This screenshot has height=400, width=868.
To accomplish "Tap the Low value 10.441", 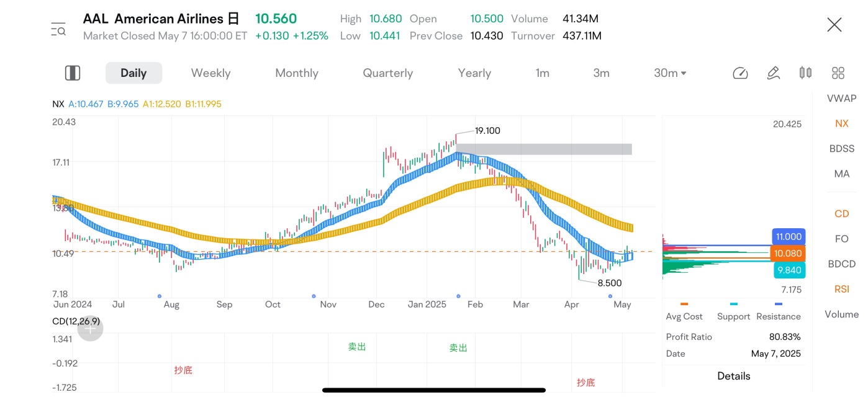I will pyautogui.click(x=386, y=36).
